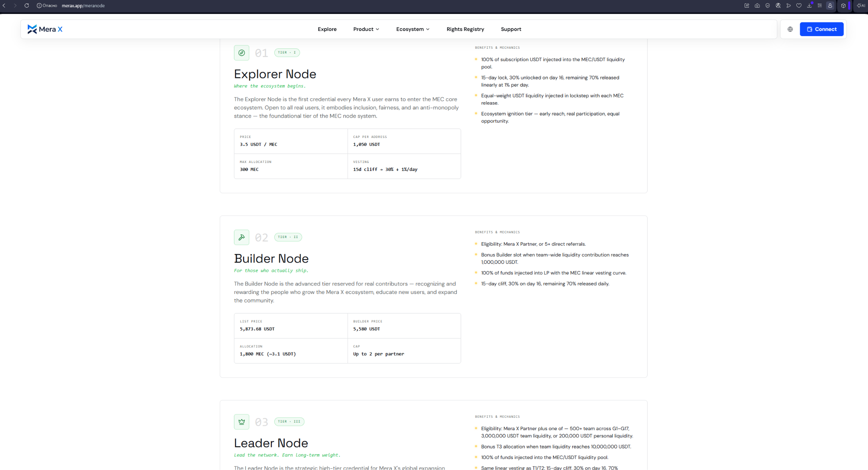Click the Leader Node crown icon
Screen dimensions: 868x470
point(242,422)
